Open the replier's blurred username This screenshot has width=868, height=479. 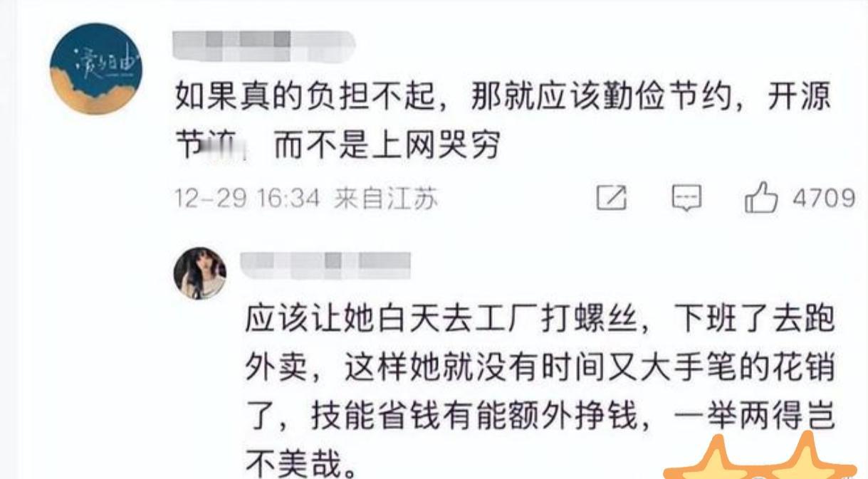click(x=326, y=264)
